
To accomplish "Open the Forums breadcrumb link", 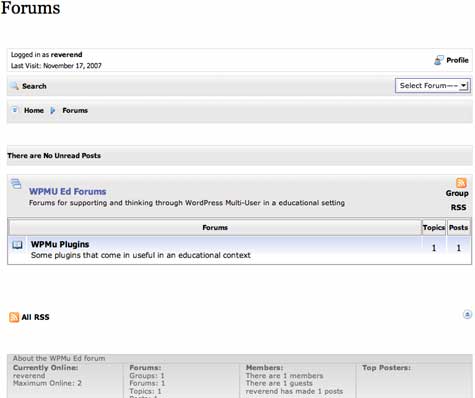I will pyautogui.click(x=75, y=110).
